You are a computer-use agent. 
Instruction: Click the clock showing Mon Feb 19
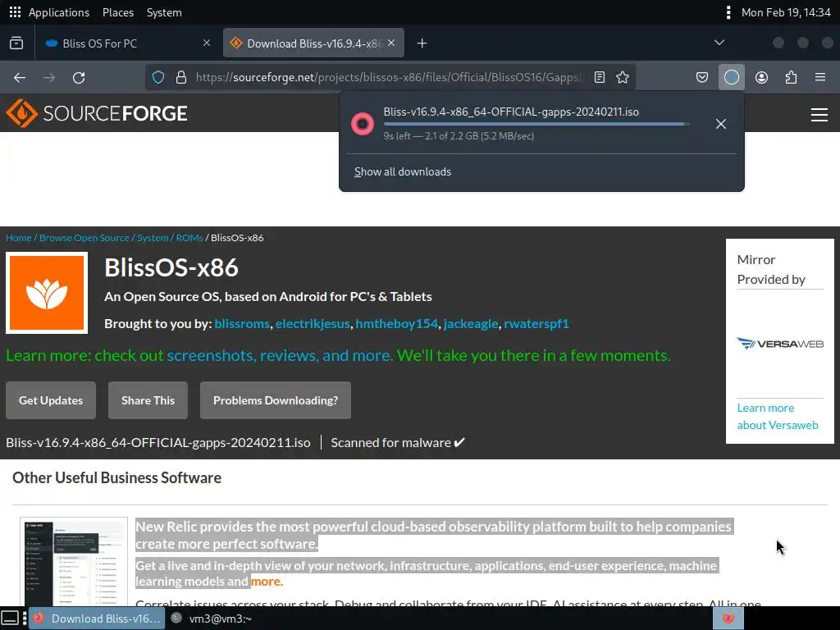pyautogui.click(x=785, y=12)
